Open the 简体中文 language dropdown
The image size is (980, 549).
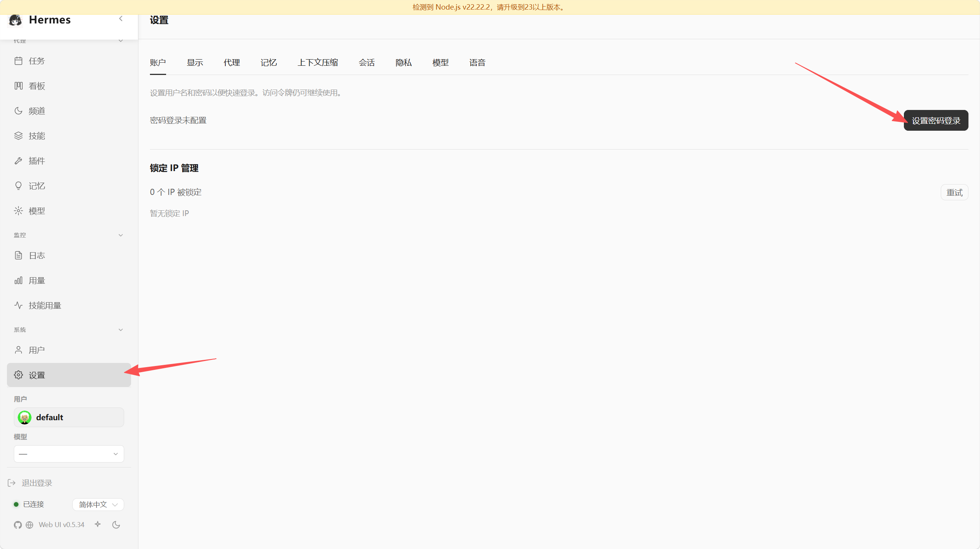(98, 504)
